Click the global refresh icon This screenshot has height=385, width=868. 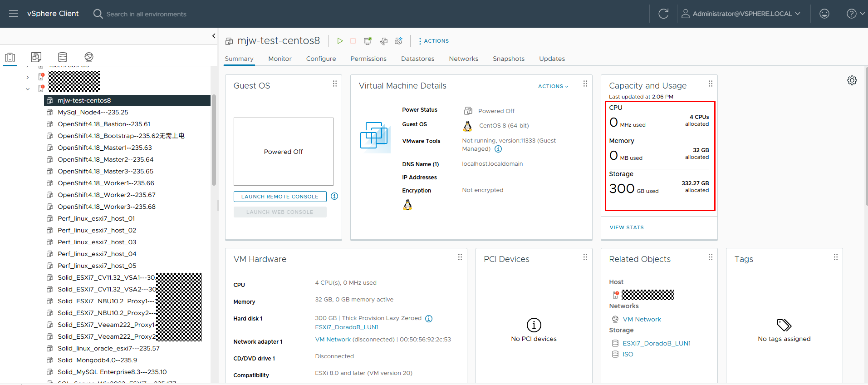[x=663, y=14]
